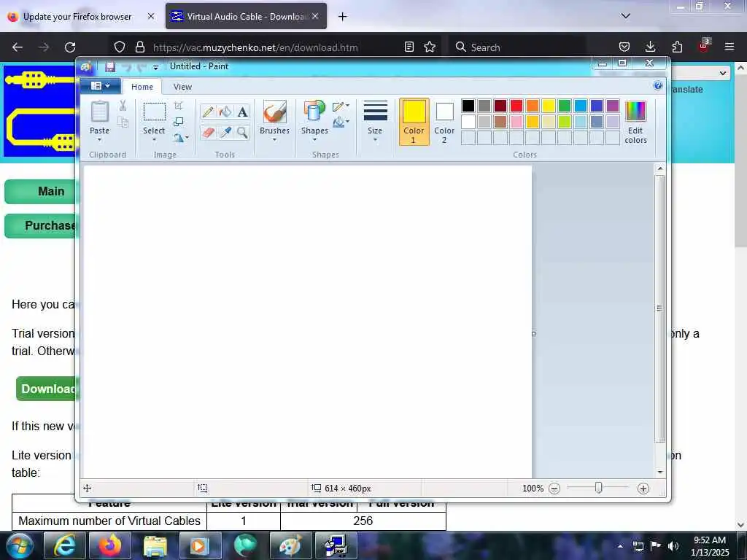Click the green Download button on webpage
Viewport: 747px width, 560px height.
coord(47,389)
